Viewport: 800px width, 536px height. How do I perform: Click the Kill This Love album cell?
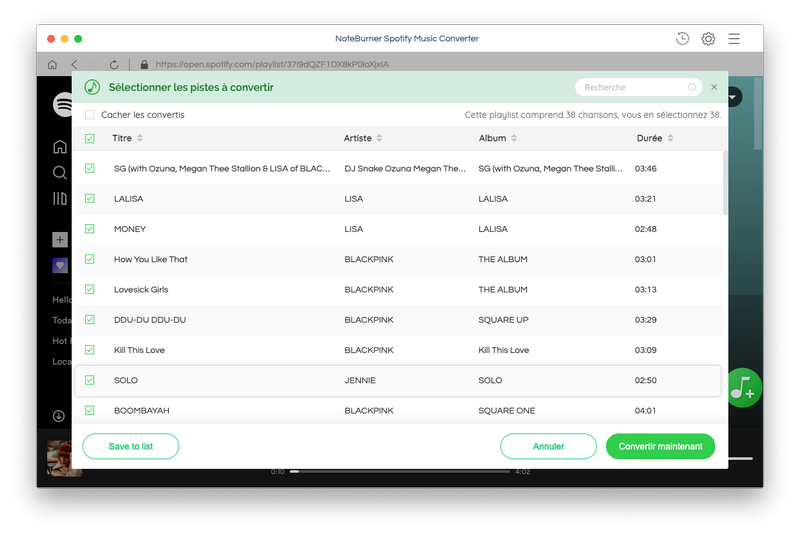tap(504, 350)
